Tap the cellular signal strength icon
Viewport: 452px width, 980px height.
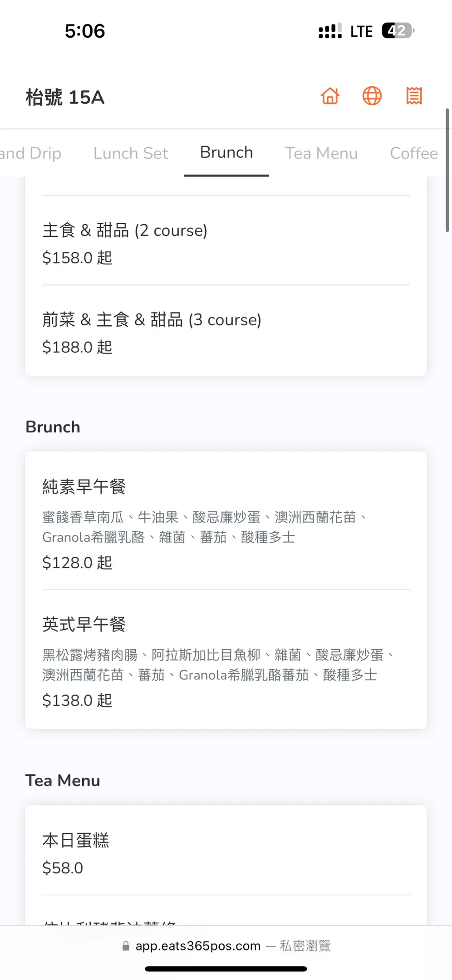[x=330, y=31]
